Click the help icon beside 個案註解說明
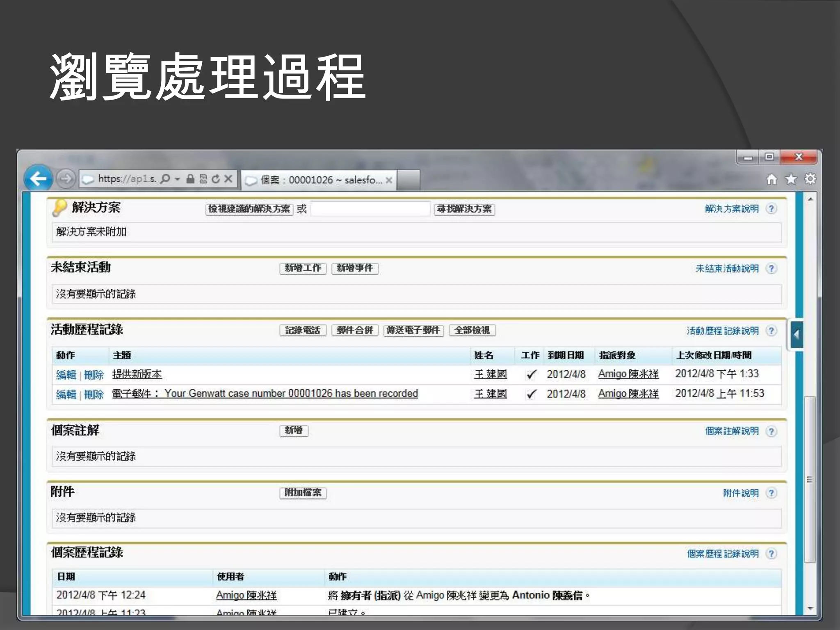This screenshot has width=840, height=630. pos(771,431)
